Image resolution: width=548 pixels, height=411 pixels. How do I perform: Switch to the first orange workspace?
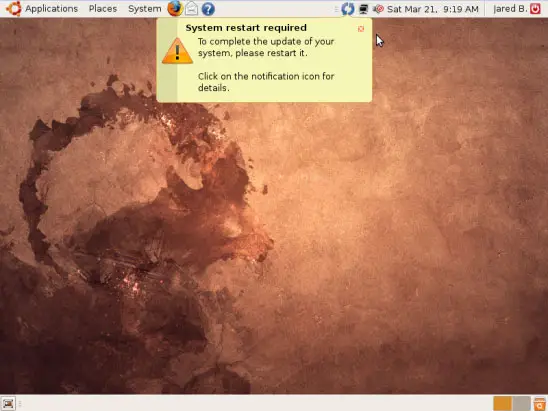[x=503, y=404]
